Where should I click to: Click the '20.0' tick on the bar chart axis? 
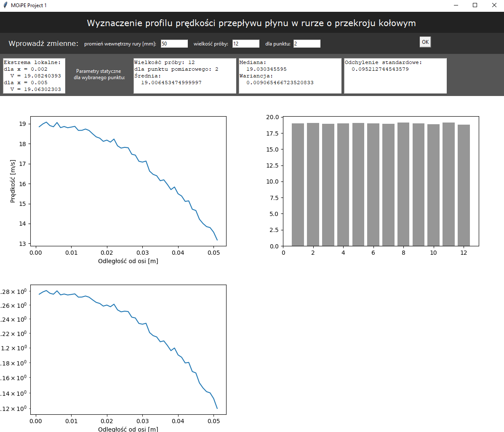point(272,117)
